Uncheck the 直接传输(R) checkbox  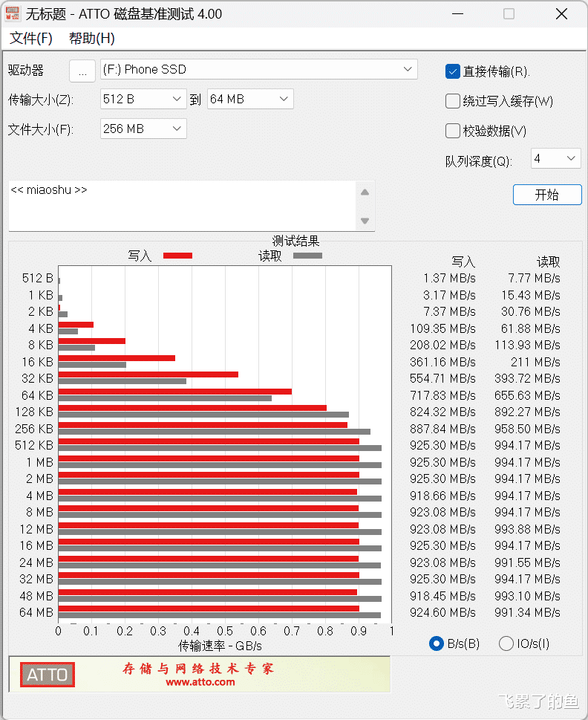[x=452, y=71]
